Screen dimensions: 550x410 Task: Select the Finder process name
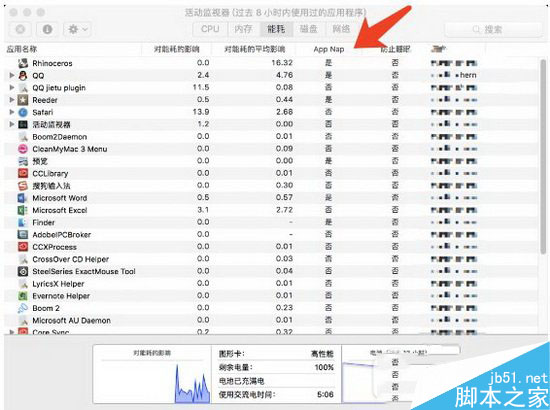coord(43,223)
